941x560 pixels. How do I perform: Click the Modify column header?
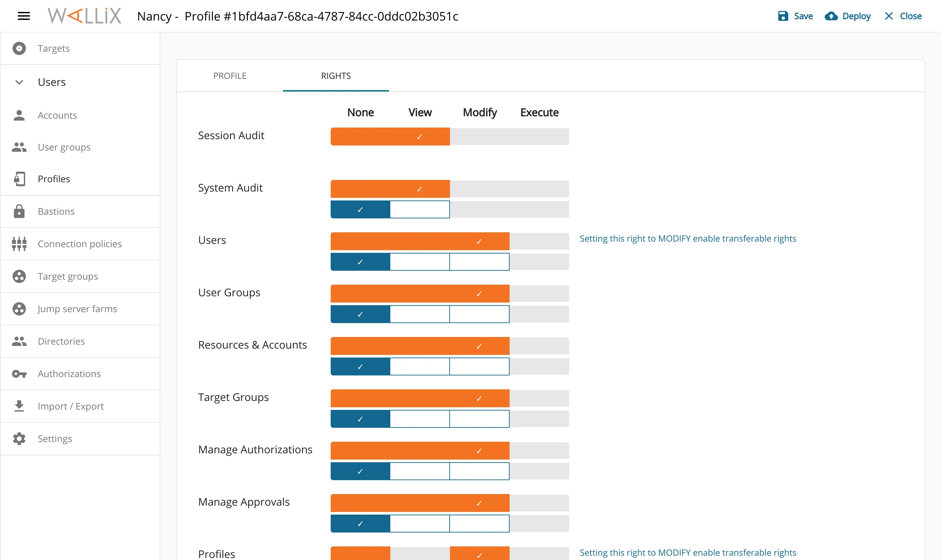coord(479,112)
